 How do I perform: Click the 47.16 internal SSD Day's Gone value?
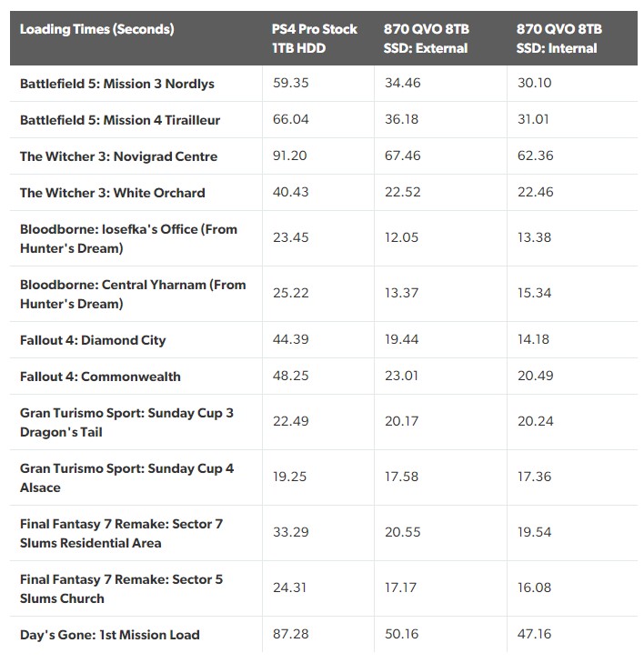tap(534, 634)
